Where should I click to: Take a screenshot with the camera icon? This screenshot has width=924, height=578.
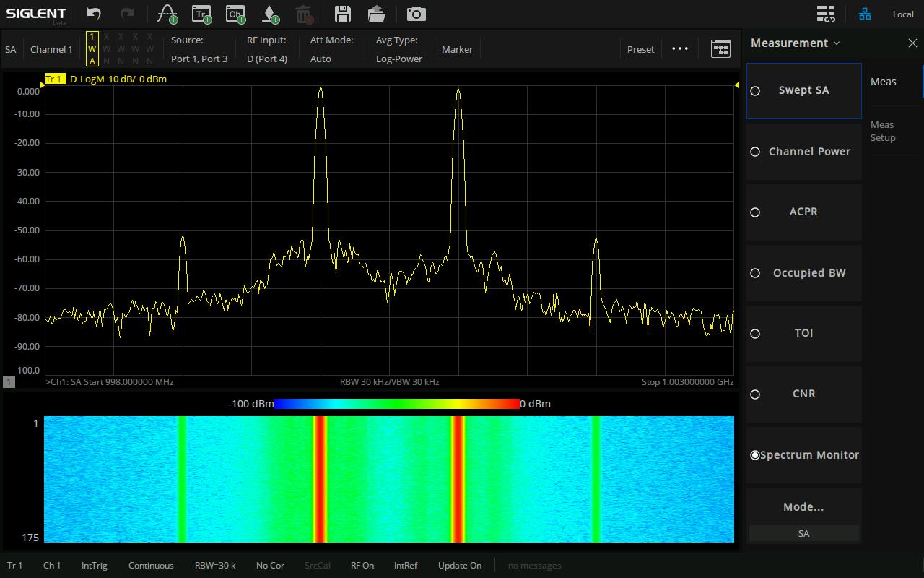[416, 14]
